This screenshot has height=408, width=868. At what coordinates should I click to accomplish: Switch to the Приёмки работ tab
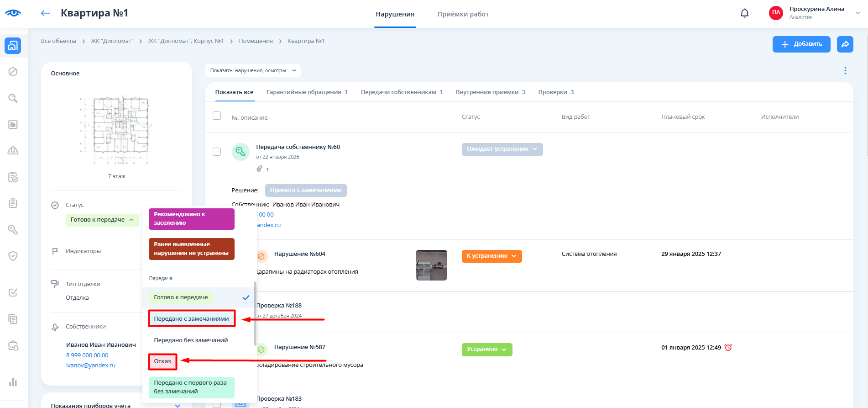pyautogui.click(x=463, y=14)
